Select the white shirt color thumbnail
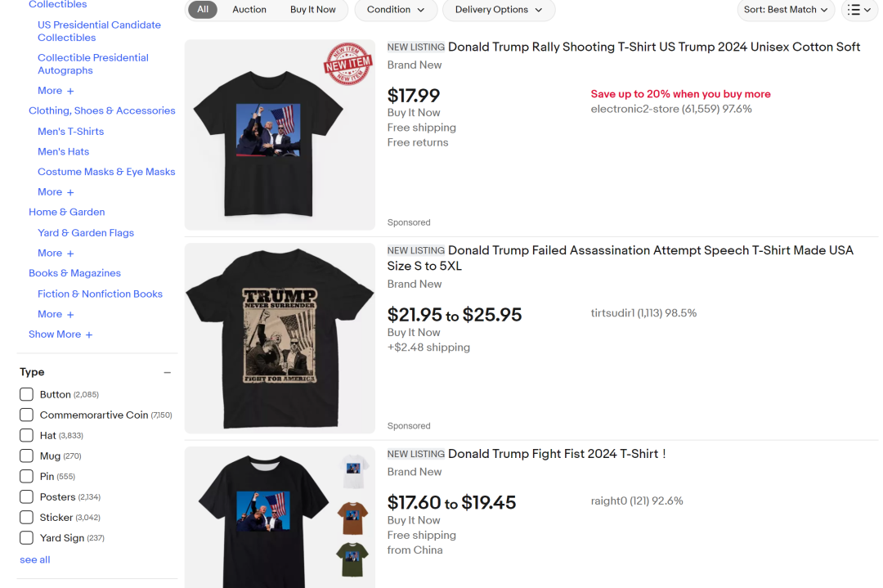Viewport: 883px width, 588px height. tap(353, 470)
